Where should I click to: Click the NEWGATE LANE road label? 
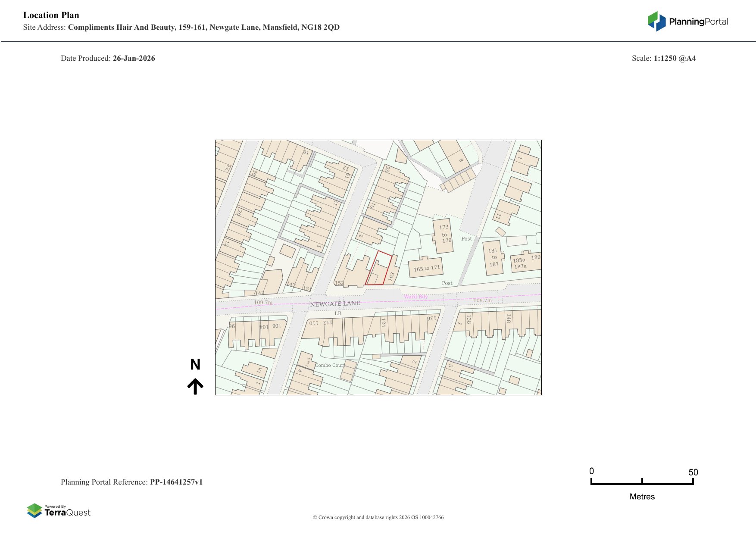click(x=335, y=304)
